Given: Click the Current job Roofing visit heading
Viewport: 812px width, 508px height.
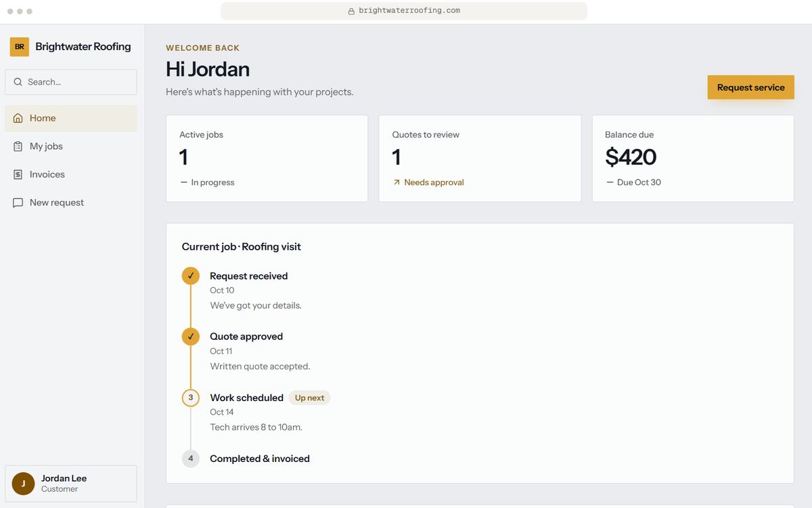Looking at the screenshot, I should coord(241,247).
